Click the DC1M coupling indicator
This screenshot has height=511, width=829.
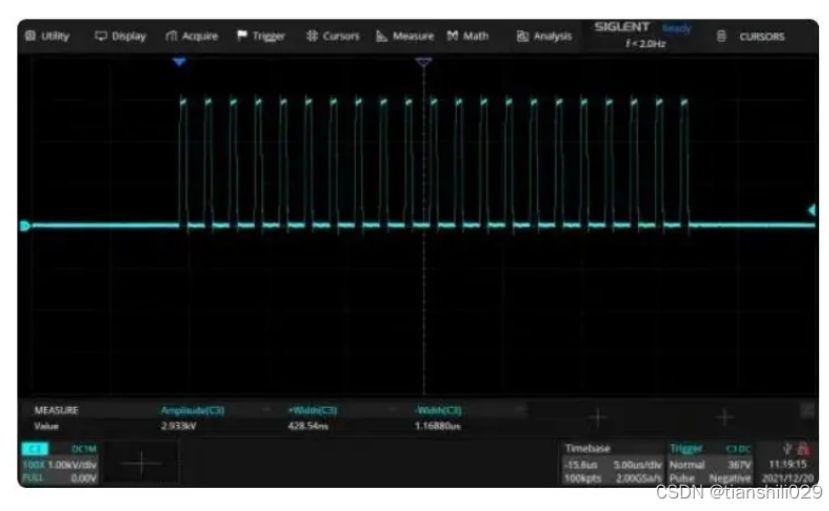[x=84, y=449]
